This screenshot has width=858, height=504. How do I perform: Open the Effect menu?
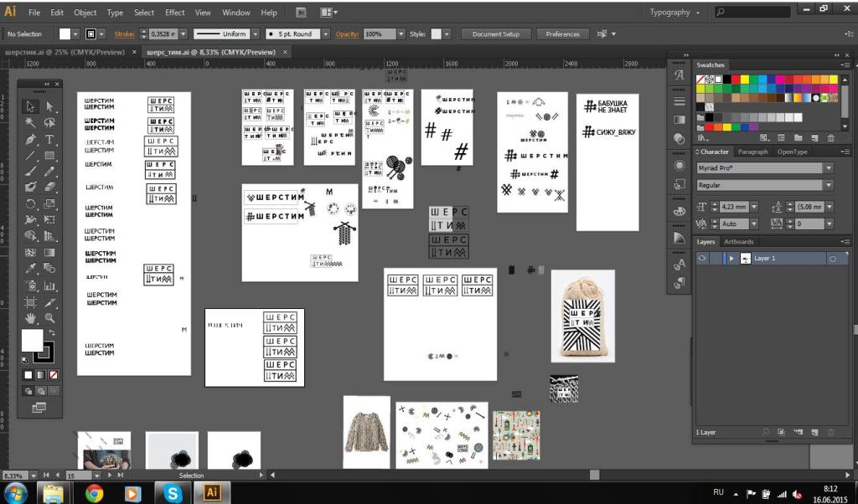(x=174, y=13)
